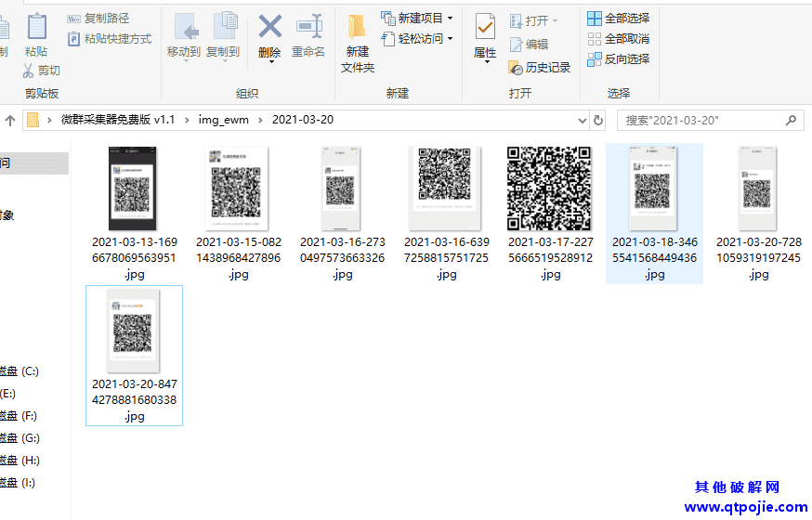The height and width of the screenshot is (520, 812).
Task: Select thumbnail 2021-03-15-0821438968427896.jpg
Action: pos(237,188)
